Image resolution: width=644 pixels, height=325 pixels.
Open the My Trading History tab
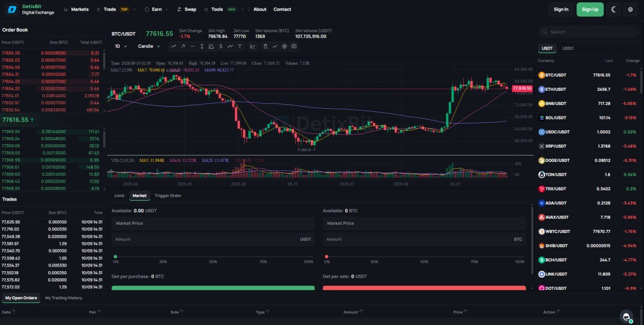coord(63,298)
